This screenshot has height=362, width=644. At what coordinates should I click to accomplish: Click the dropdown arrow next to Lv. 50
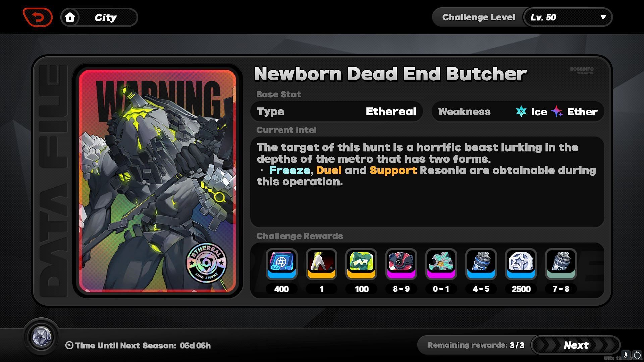603,17
